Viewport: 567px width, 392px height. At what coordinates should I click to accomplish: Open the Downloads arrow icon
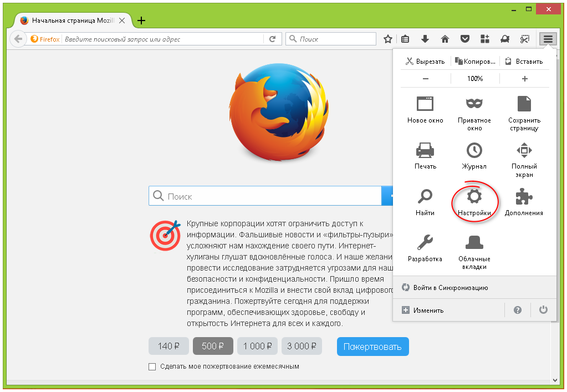[425, 39]
